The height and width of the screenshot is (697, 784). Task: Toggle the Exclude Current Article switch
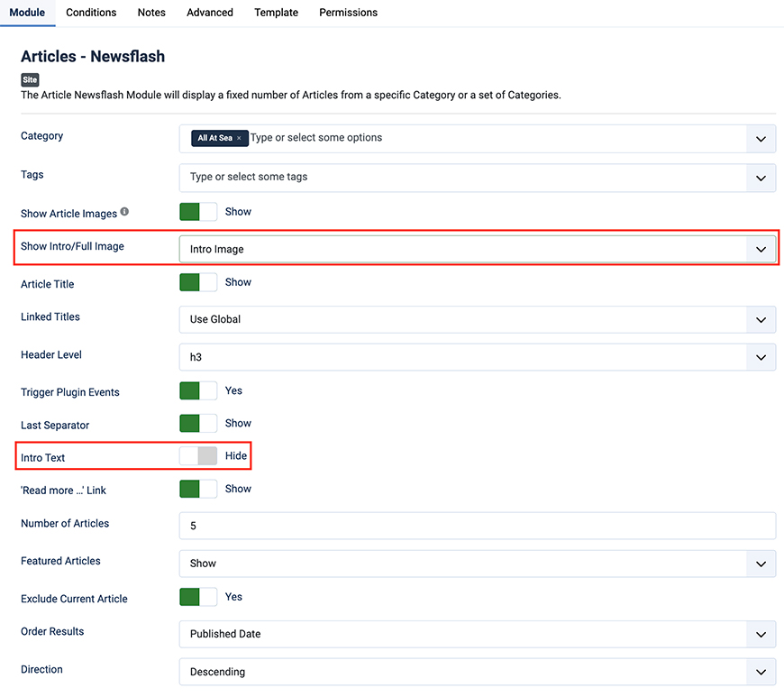click(198, 597)
